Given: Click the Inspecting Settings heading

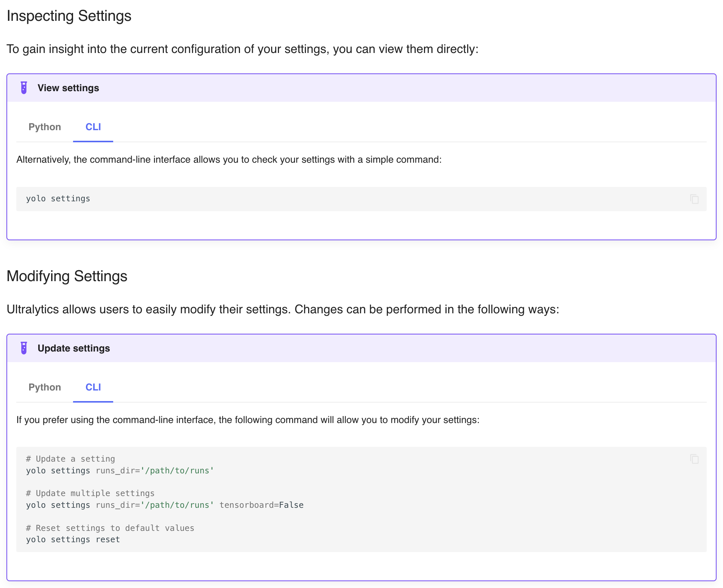Looking at the screenshot, I should 69,16.
